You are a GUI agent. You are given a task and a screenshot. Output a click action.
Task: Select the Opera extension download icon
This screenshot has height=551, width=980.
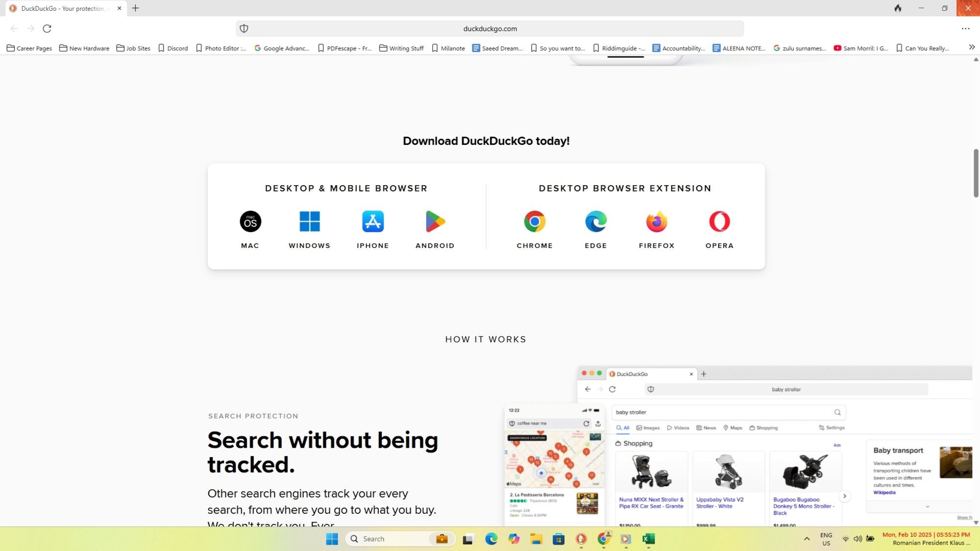(x=719, y=221)
